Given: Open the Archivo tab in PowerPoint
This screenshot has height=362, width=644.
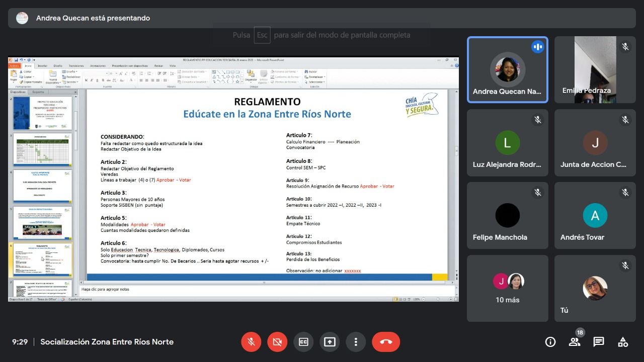Looking at the screenshot, I should click(14, 66).
